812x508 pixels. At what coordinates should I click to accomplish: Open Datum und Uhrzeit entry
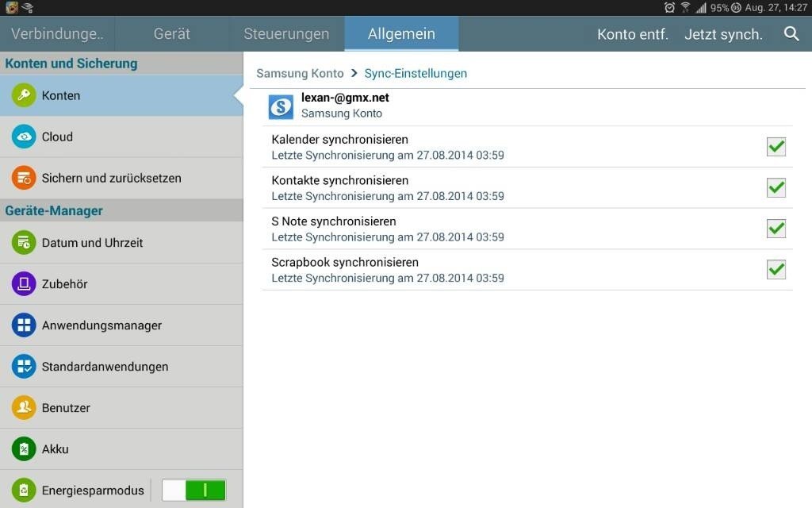[x=121, y=243]
